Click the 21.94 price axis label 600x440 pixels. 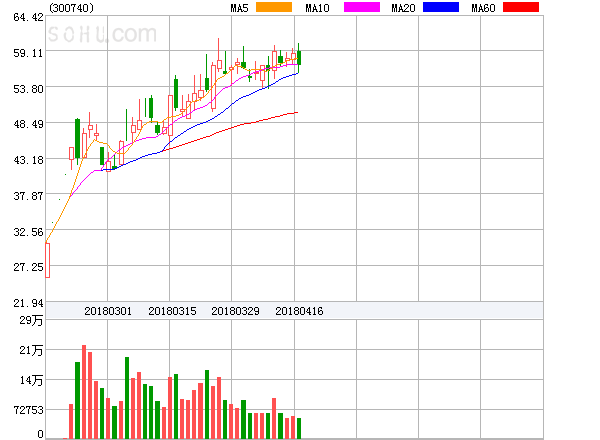pyautogui.click(x=28, y=303)
